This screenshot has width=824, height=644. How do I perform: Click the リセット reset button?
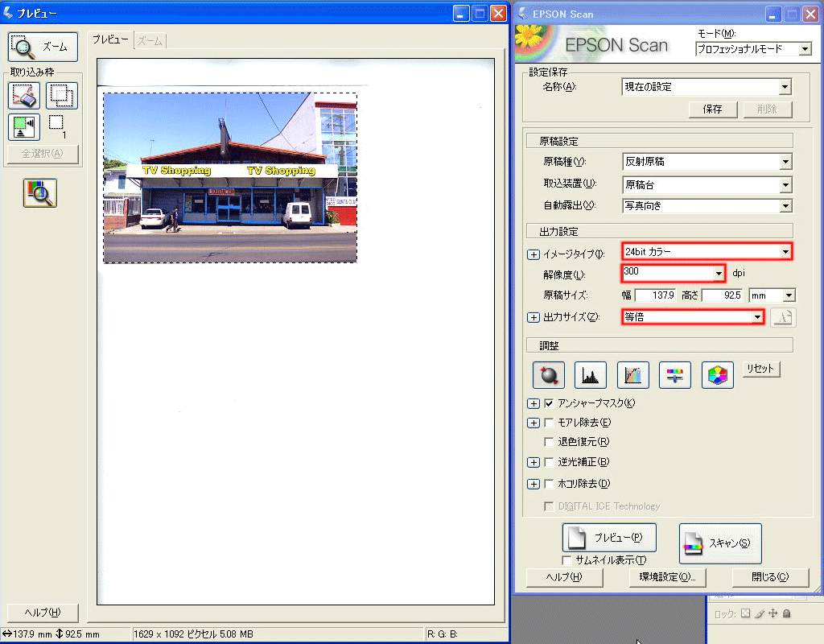click(760, 369)
